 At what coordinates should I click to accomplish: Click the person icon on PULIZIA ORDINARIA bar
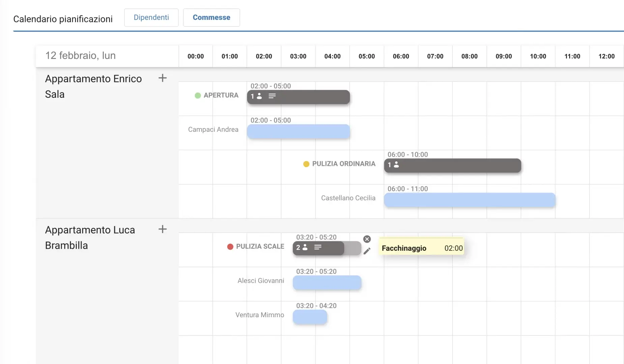pyautogui.click(x=396, y=165)
